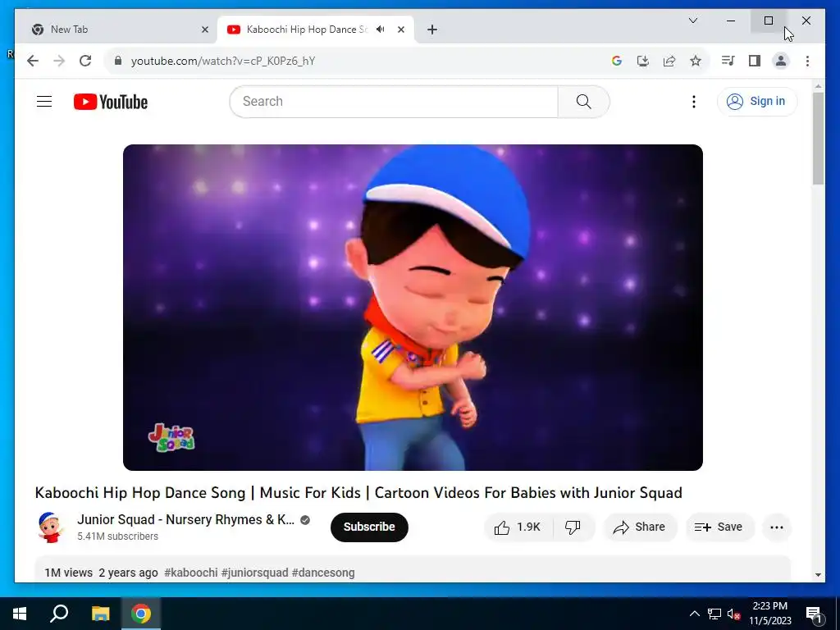840x630 pixels.
Task: Go to the YouTube home logo
Action: tap(111, 102)
